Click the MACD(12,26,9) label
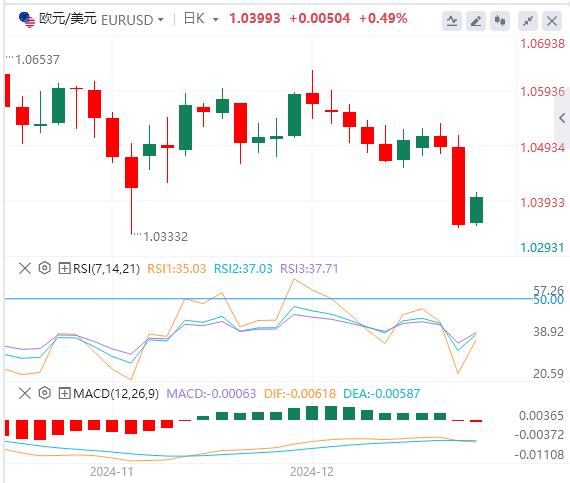 pos(116,393)
